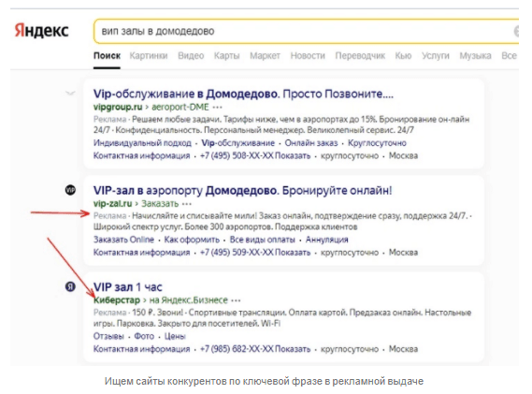Open the three-dot menu beside Киберстар
The width and height of the screenshot is (532, 394).
pos(236,300)
